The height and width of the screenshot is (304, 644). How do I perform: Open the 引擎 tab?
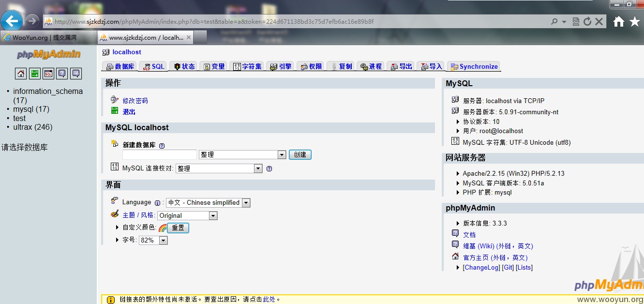[281, 67]
